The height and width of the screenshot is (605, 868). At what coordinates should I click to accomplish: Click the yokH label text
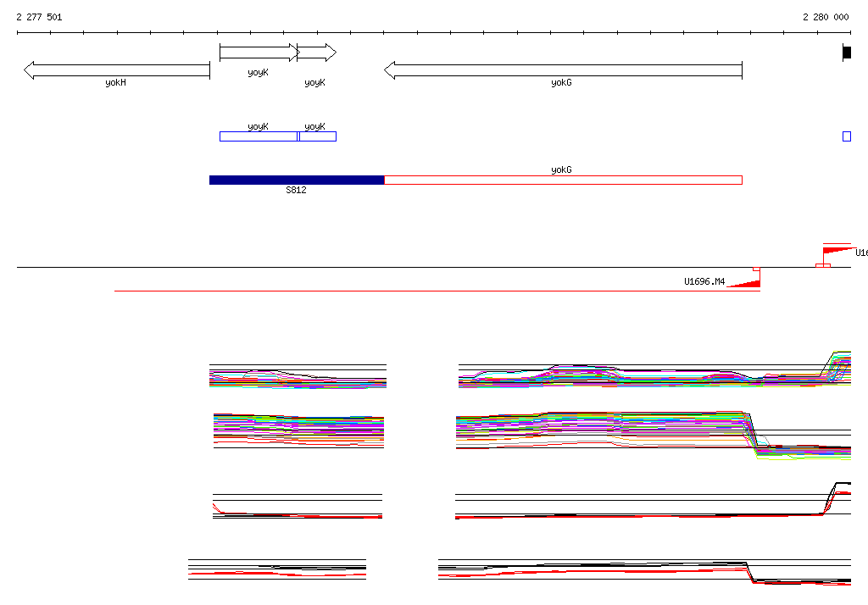(115, 82)
